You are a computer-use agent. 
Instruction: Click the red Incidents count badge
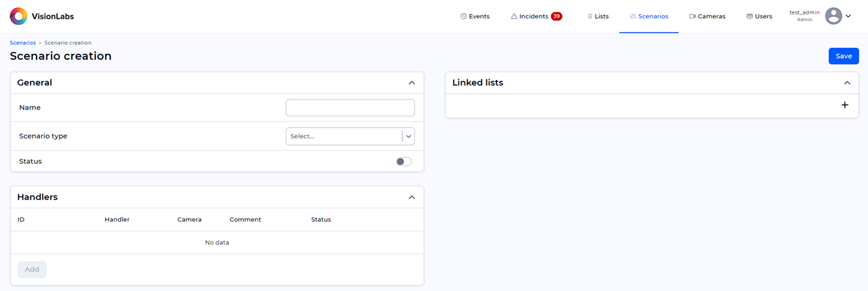pyautogui.click(x=556, y=16)
